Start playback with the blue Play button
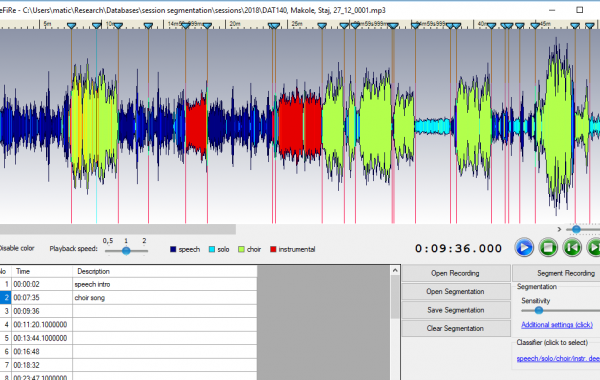The height and width of the screenshot is (380, 600). 524,248
